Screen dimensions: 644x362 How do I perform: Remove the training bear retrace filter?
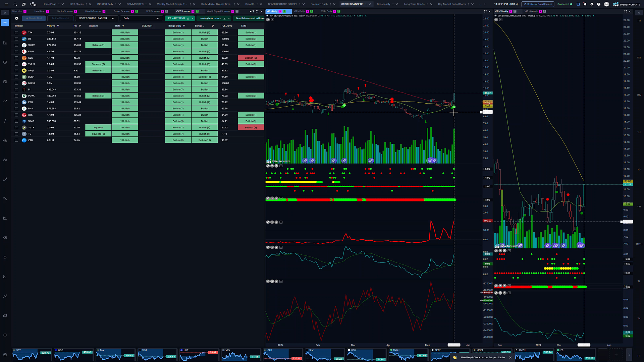coord(229,18)
